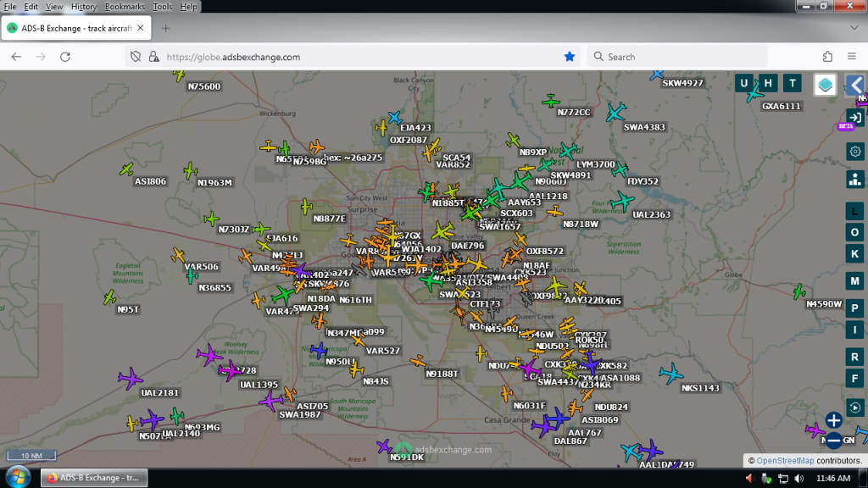
Task: Select aircraft N772CC plane icon
Action: 551,102
